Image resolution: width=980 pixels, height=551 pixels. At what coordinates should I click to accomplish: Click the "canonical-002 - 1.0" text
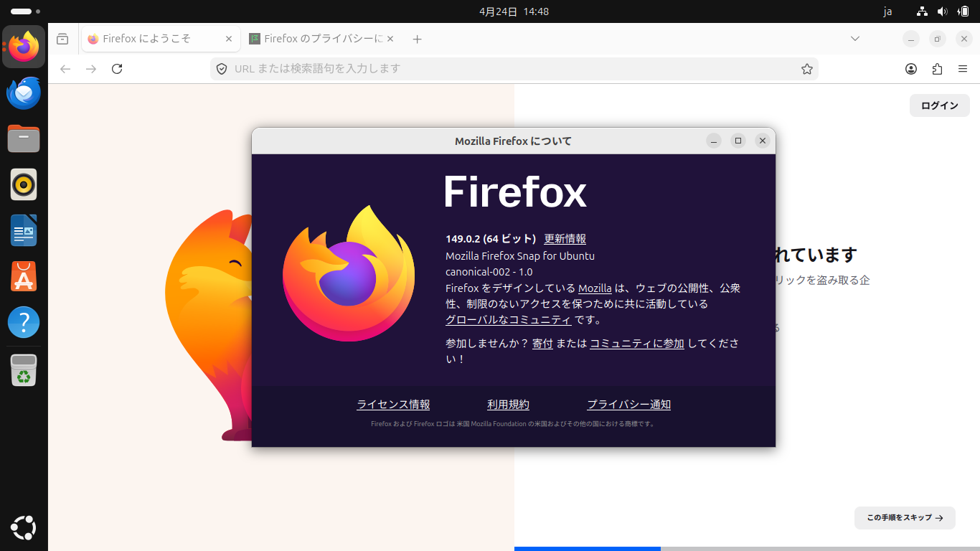pos(489,272)
